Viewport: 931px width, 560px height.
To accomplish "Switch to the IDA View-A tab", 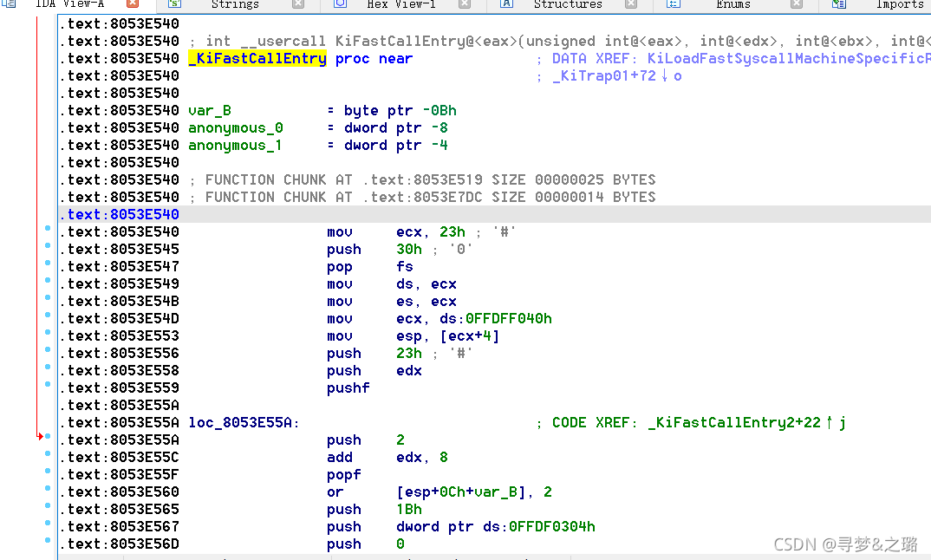I will (x=70, y=4).
